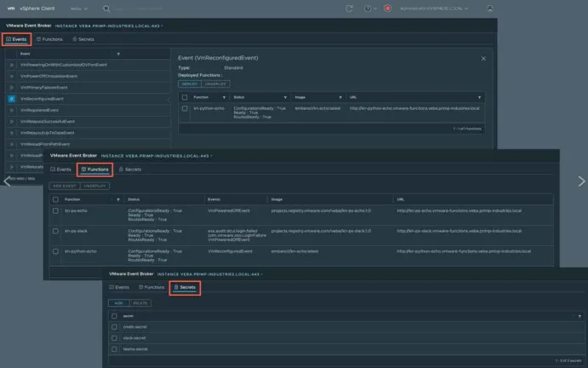The image size is (588, 368).
Task: Check the creds-secret row
Action: click(x=114, y=327)
